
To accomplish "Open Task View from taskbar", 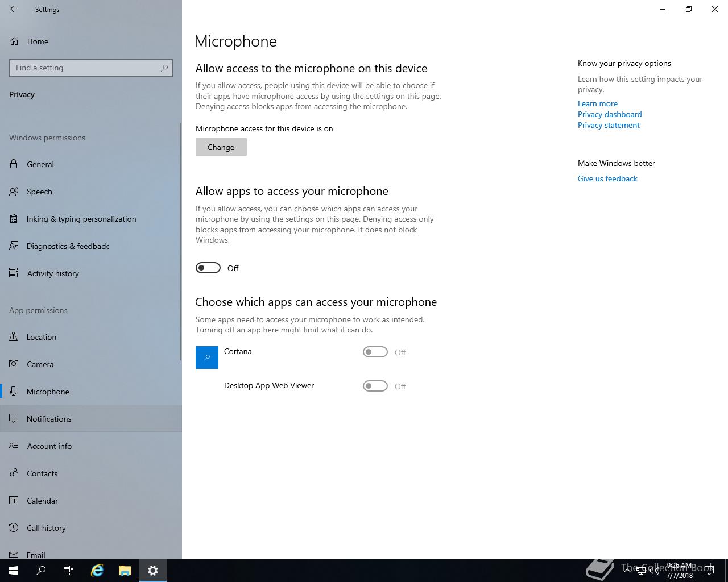I will click(68, 571).
